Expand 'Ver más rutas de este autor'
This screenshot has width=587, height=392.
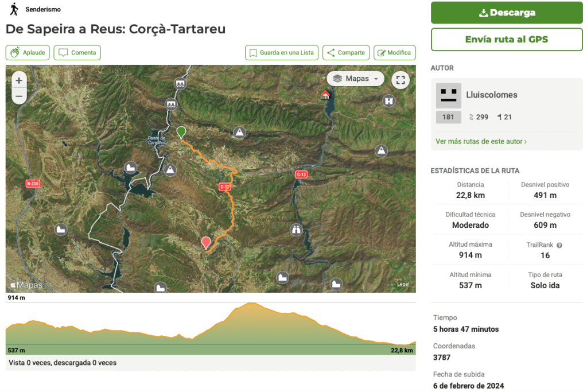481,141
